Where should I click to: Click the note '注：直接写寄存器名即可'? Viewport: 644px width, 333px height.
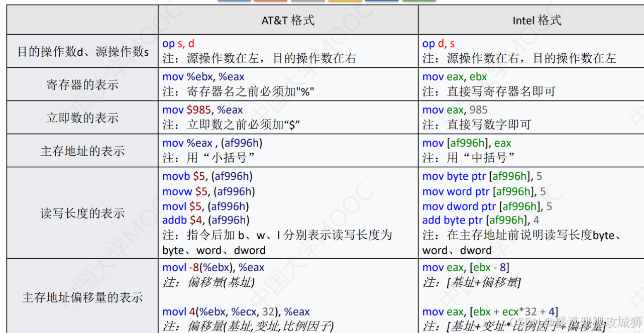(489, 91)
